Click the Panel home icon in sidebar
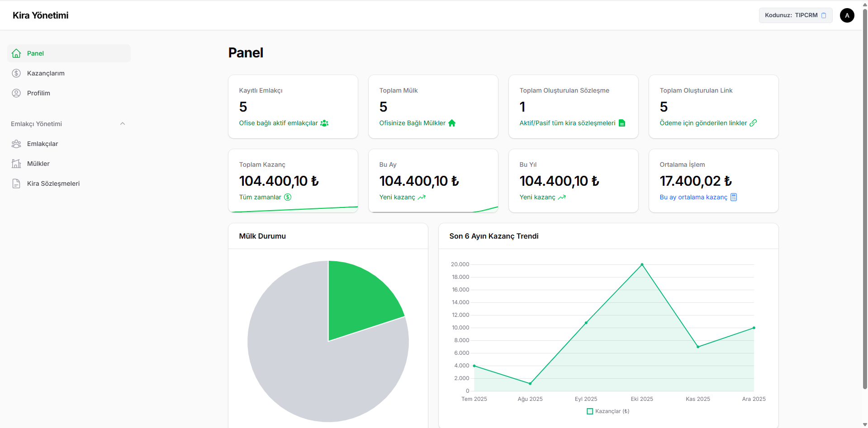The height and width of the screenshot is (428, 868). (16, 53)
